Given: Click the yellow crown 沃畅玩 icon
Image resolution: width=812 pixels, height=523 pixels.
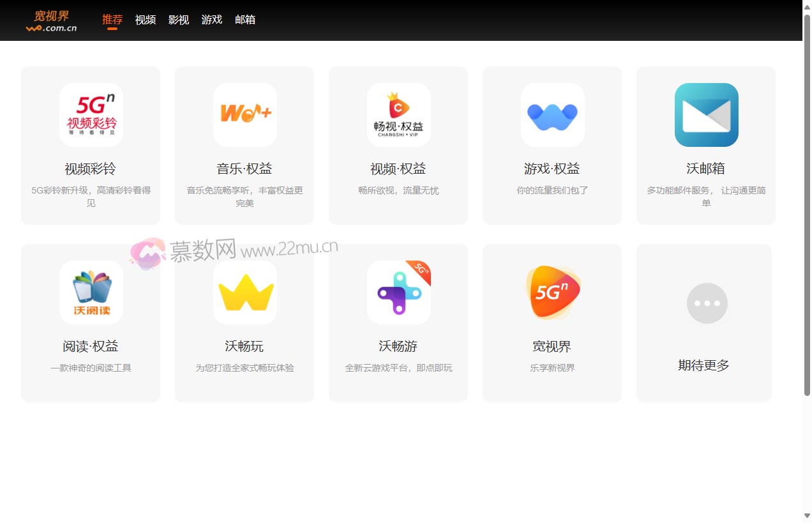Looking at the screenshot, I should 245,292.
